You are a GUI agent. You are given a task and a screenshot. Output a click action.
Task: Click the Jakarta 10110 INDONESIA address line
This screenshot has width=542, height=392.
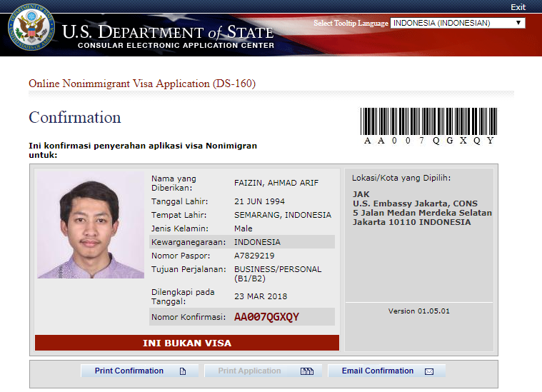(411, 222)
